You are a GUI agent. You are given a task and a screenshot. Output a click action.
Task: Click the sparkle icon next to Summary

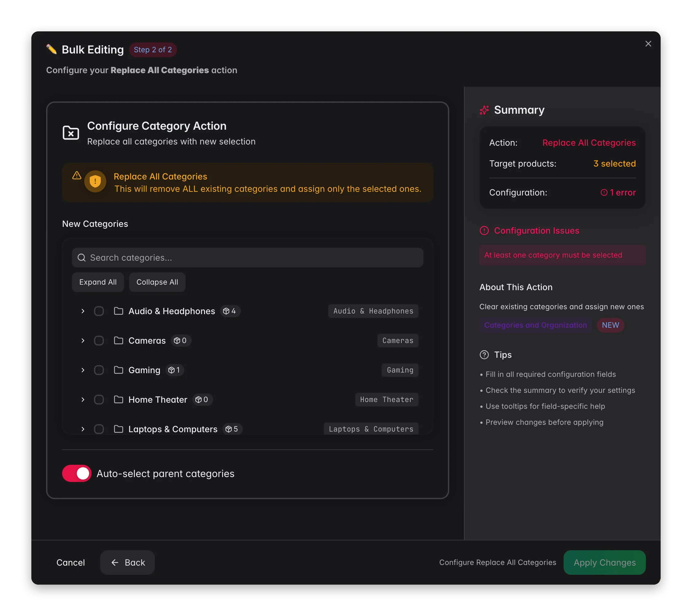point(484,110)
